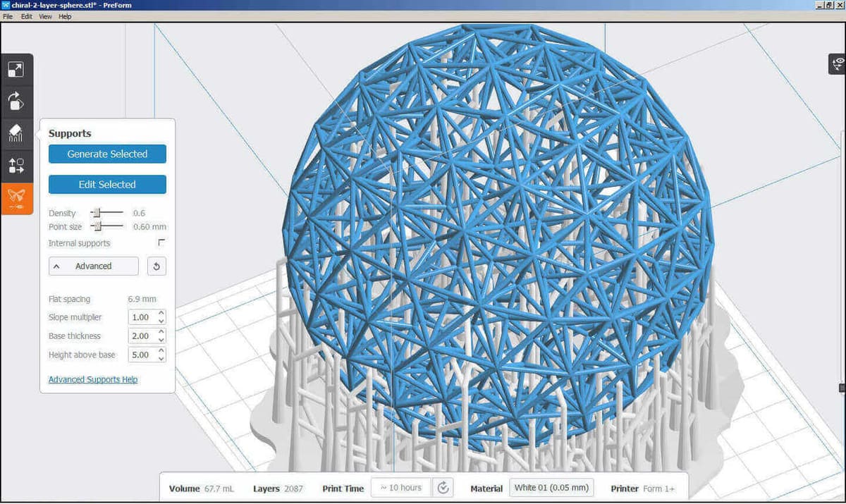Click the Edit Selected button
Viewport: 846px width, 504px height.
click(107, 185)
